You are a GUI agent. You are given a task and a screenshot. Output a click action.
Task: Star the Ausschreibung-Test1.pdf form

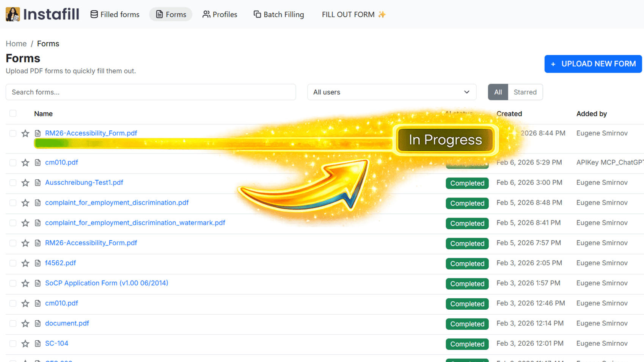[x=25, y=183]
